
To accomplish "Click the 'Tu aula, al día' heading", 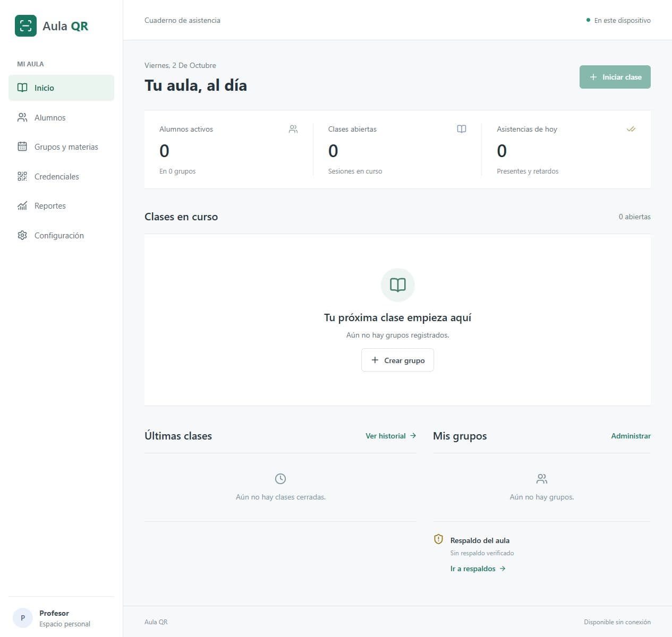I will 195,85.
